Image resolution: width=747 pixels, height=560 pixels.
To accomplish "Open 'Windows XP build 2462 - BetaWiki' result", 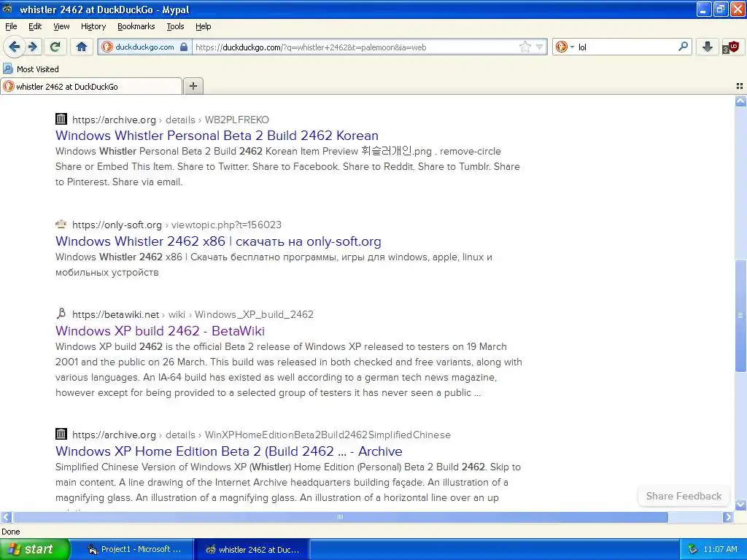I will (160, 330).
